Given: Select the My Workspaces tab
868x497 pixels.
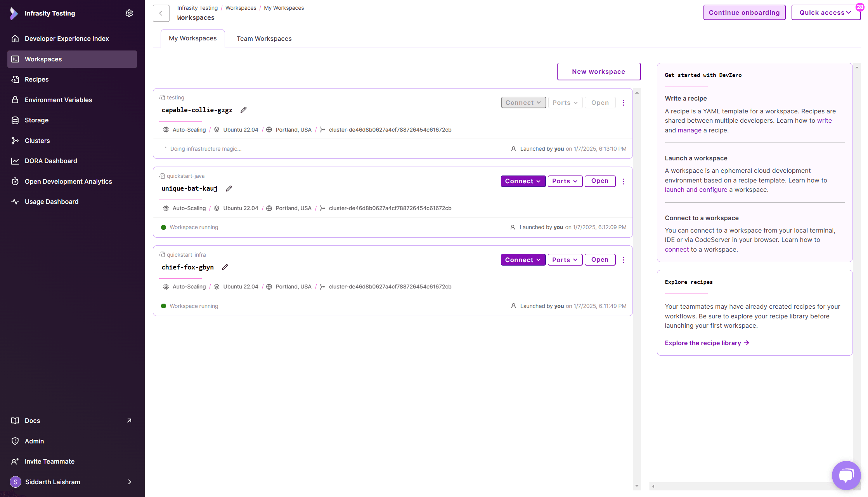Looking at the screenshot, I should [192, 38].
